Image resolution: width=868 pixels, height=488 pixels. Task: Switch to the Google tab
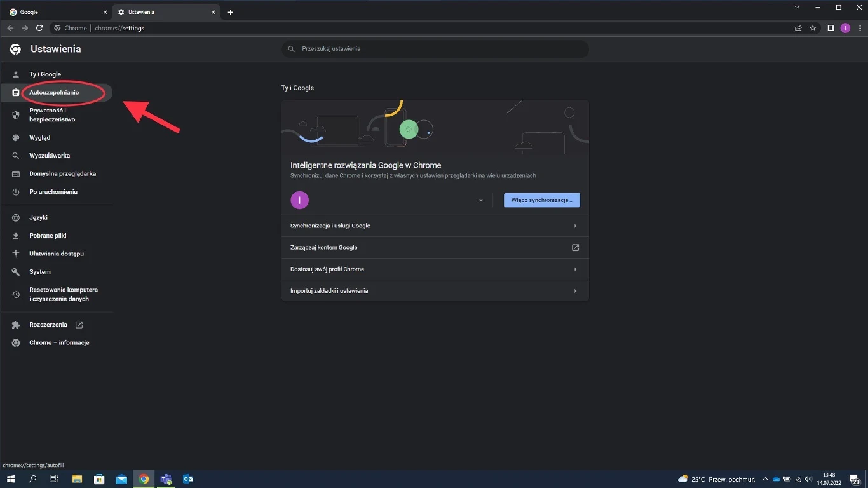57,12
